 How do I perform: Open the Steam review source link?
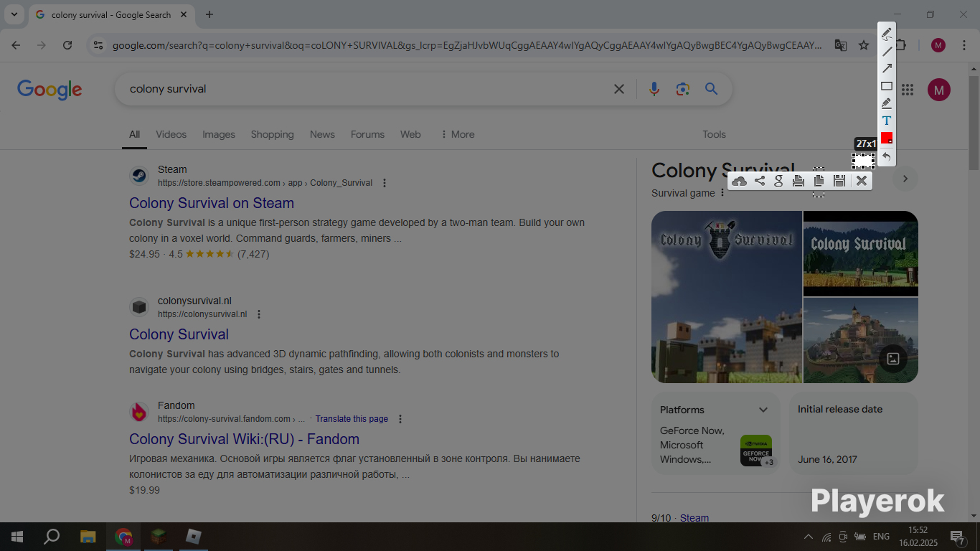pos(694,518)
